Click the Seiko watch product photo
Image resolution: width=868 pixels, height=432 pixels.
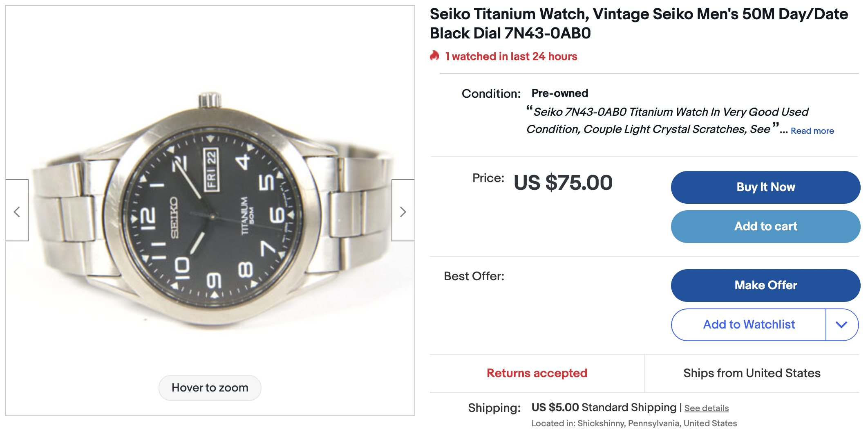(210, 213)
